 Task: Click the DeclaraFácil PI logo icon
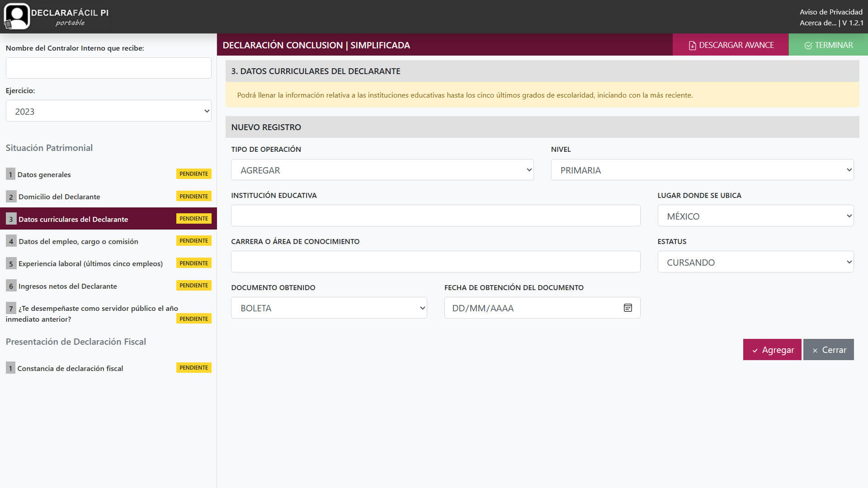(x=17, y=16)
